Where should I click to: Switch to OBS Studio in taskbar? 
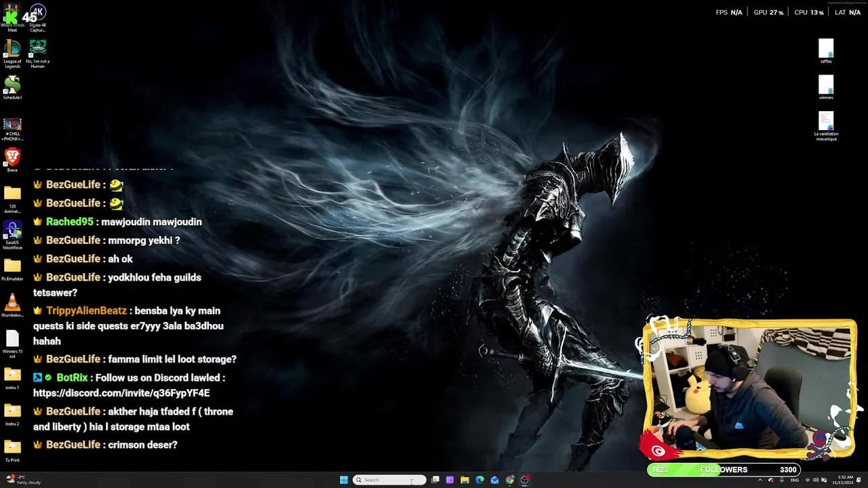click(524, 480)
